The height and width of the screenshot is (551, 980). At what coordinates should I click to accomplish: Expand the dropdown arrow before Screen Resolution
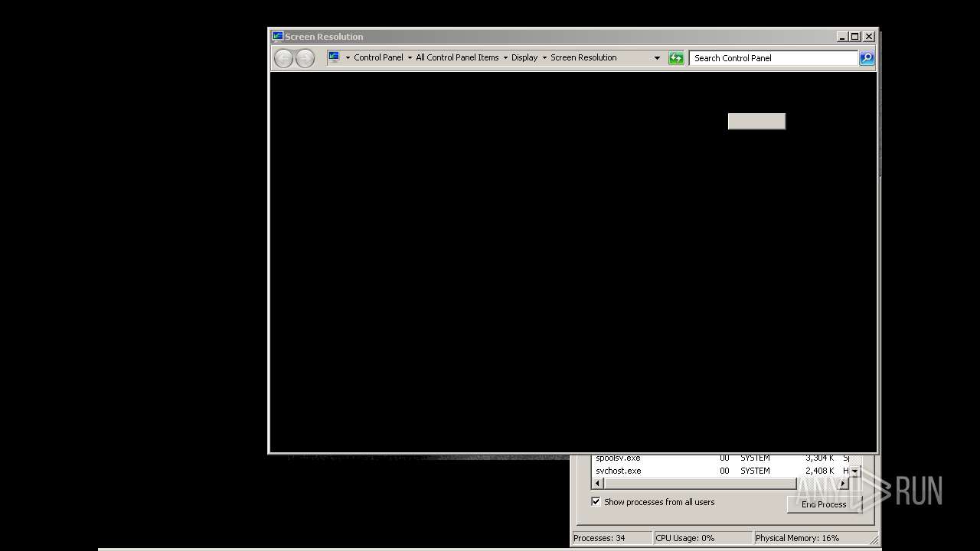click(544, 58)
